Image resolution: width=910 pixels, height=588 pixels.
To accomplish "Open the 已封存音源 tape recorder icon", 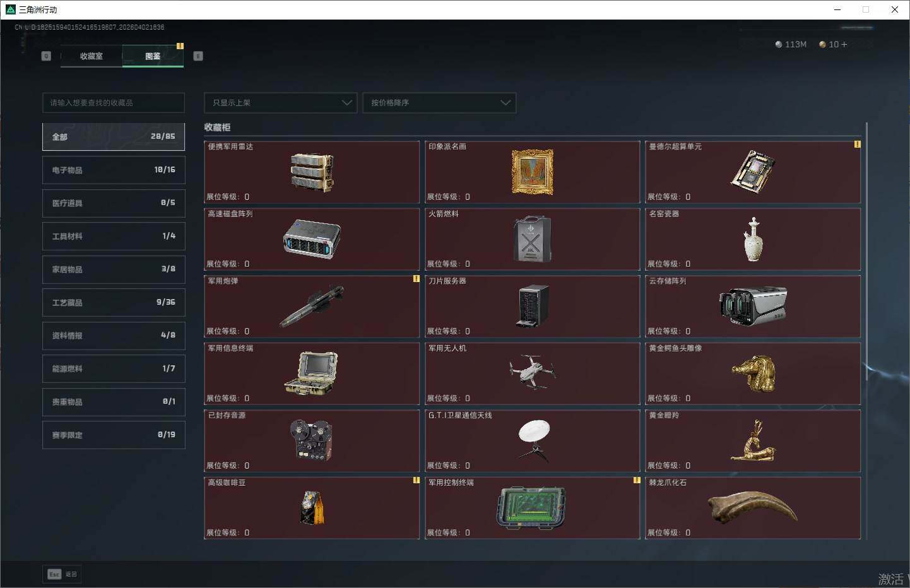I will point(312,440).
